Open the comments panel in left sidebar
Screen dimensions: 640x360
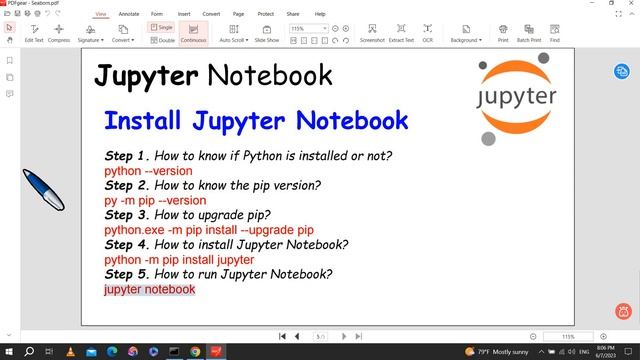10,94
